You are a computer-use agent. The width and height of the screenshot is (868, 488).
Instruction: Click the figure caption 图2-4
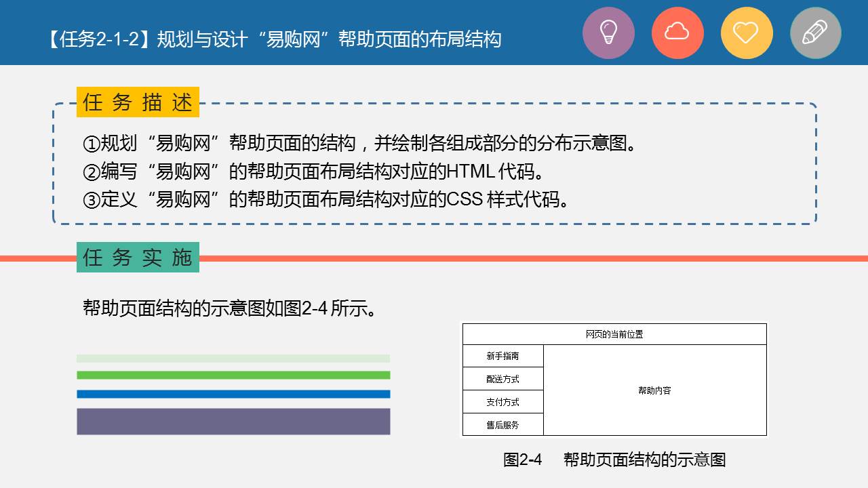(614, 460)
